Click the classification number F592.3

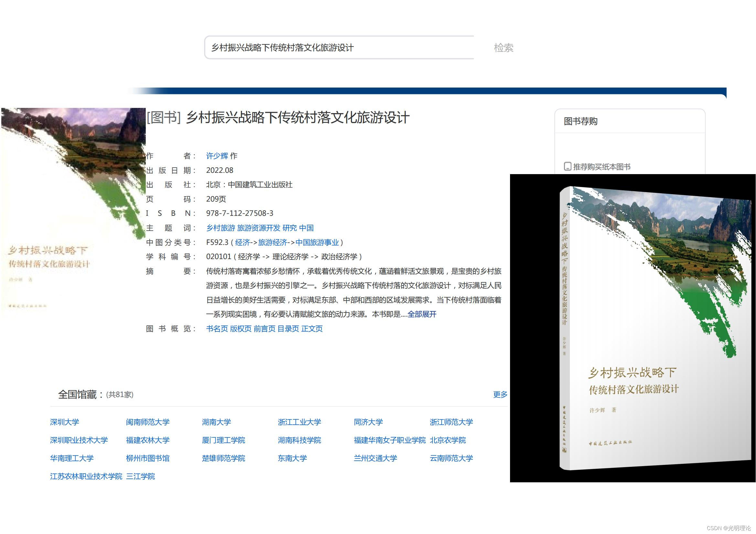217,242
